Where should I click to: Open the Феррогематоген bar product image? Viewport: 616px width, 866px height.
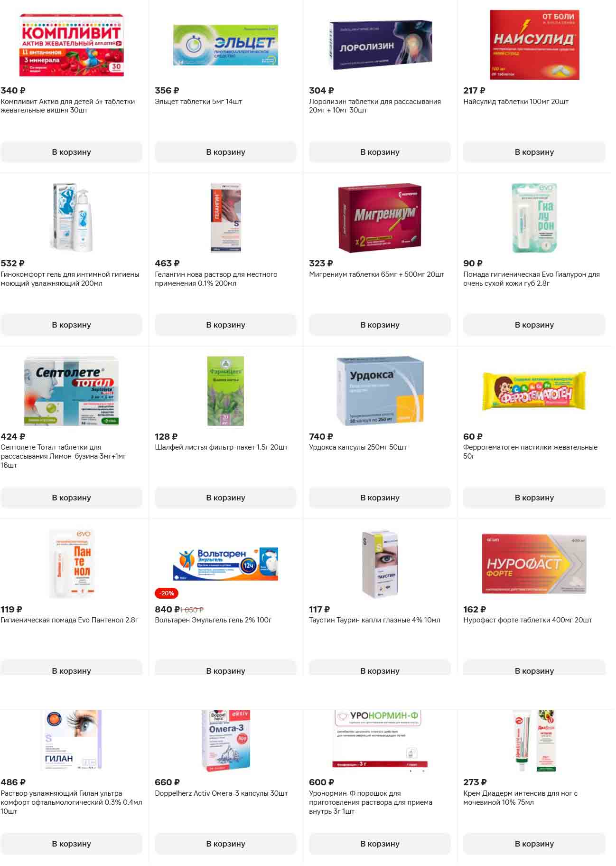pyautogui.click(x=534, y=391)
